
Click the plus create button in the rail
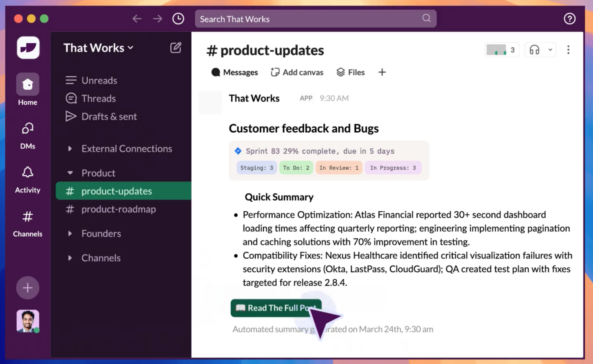click(28, 288)
